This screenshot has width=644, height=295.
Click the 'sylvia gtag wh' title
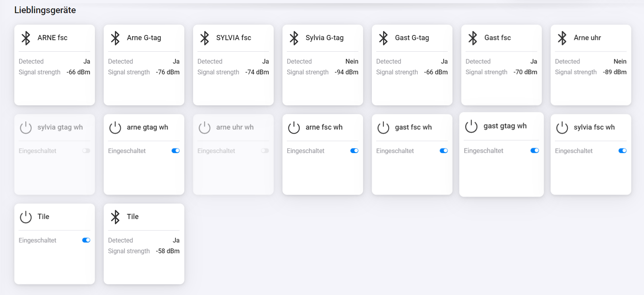[60, 127]
